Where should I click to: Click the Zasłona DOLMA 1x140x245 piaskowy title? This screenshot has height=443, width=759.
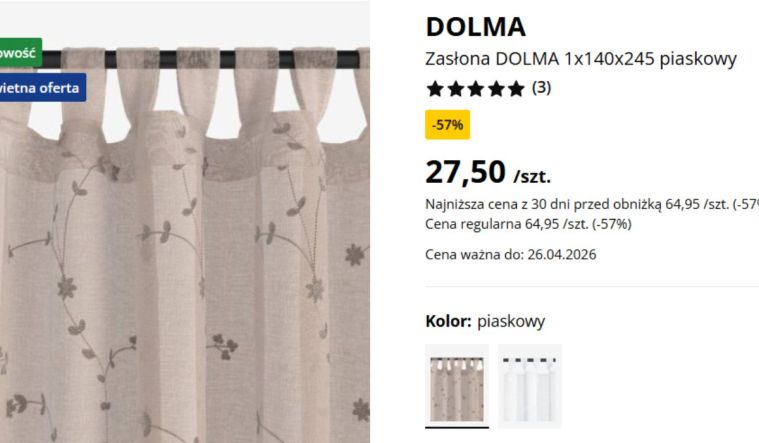pos(581,59)
